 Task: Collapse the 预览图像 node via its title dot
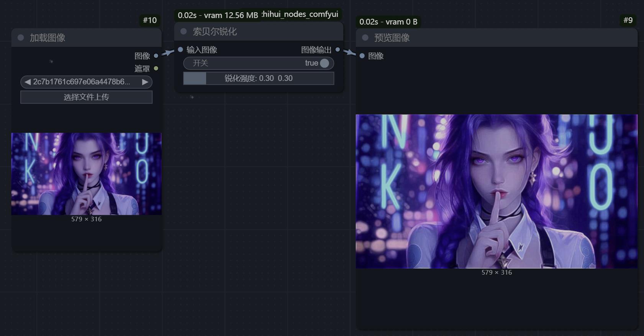tap(365, 38)
